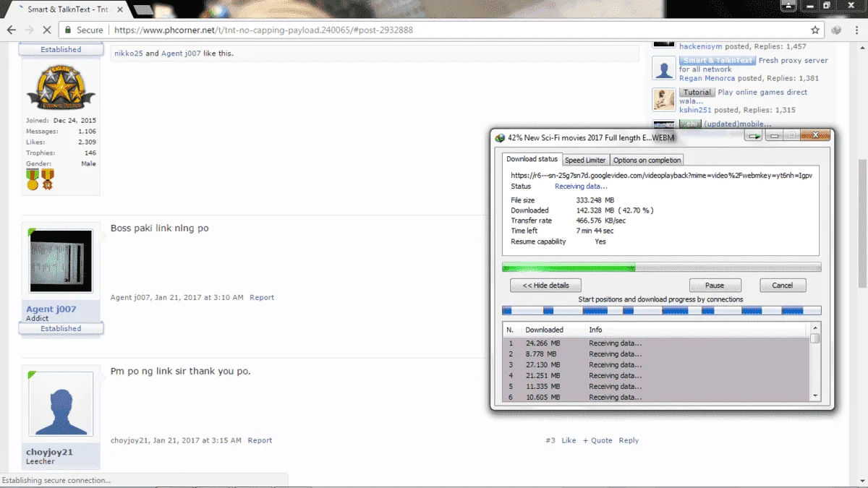
Task: Click the Smart & TalknText tag in sidebar
Action: (x=717, y=61)
